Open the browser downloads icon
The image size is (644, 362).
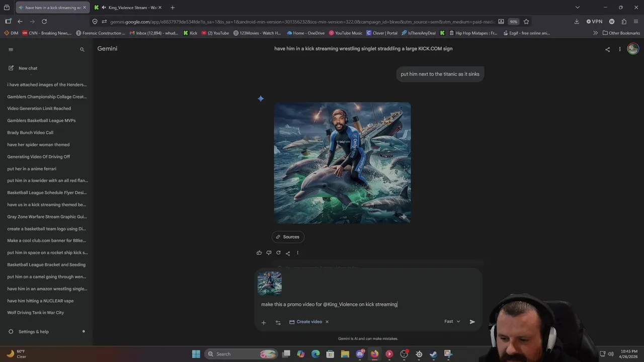tap(577, 22)
